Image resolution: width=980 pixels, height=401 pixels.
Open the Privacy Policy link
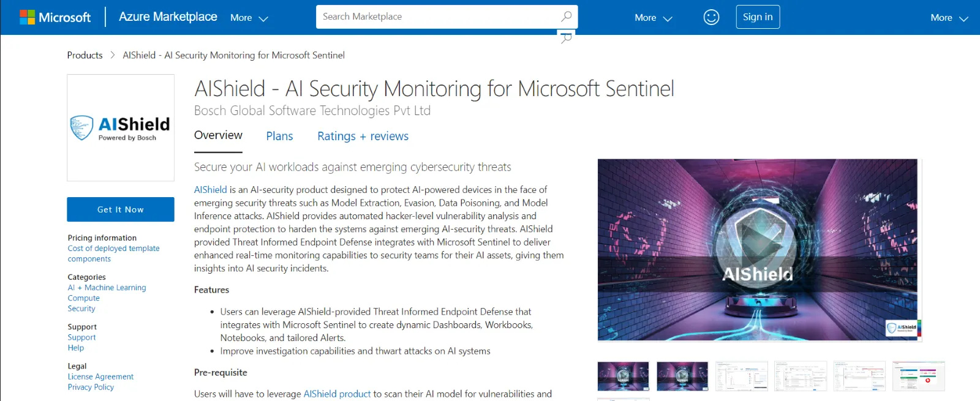[91, 387]
